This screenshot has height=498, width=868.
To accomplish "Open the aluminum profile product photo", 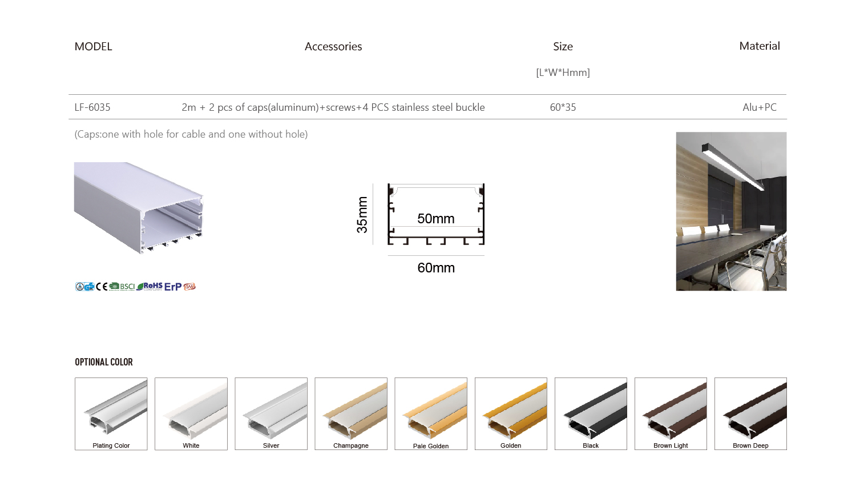I will (139, 208).
